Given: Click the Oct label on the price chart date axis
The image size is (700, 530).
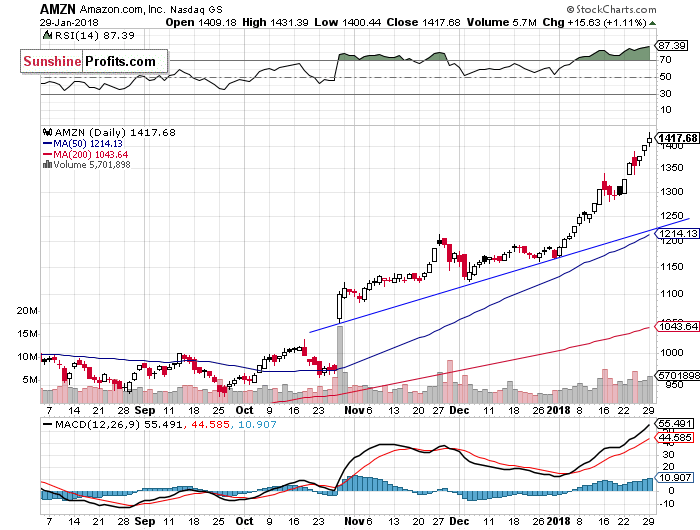Looking at the screenshot, I should pyautogui.click(x=244, y=410).
